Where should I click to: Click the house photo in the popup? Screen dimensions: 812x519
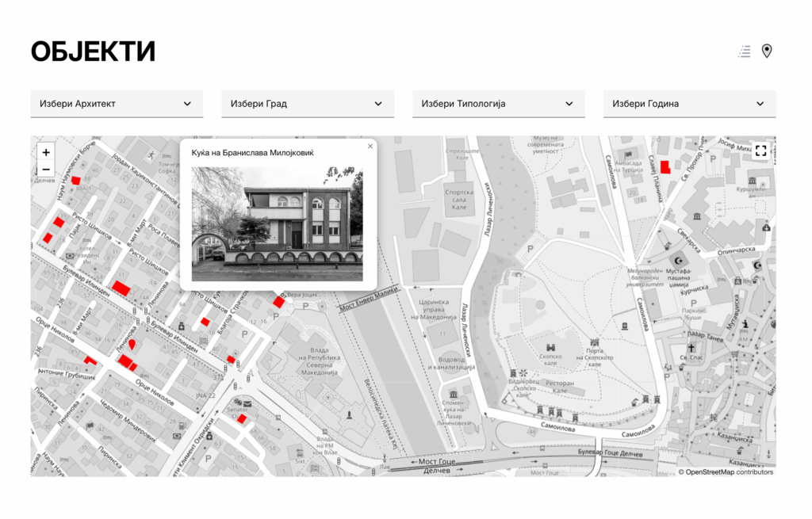pyautogui.click(x=277, y=224)
